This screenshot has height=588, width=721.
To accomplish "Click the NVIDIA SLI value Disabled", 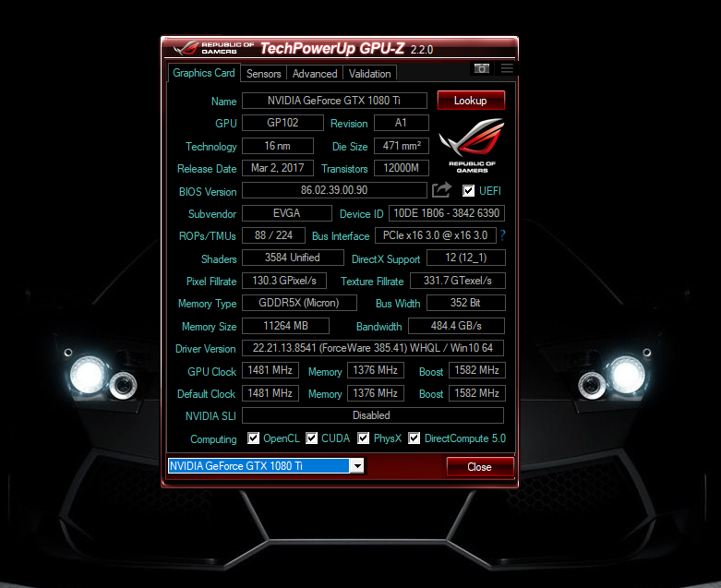I will [x=373, y=415].
